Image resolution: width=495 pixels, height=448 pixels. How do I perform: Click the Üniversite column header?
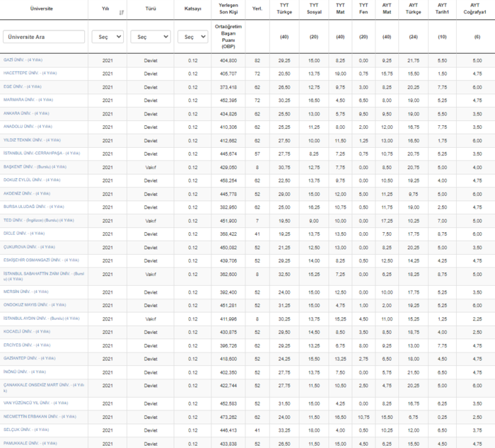tap(44, 10)
